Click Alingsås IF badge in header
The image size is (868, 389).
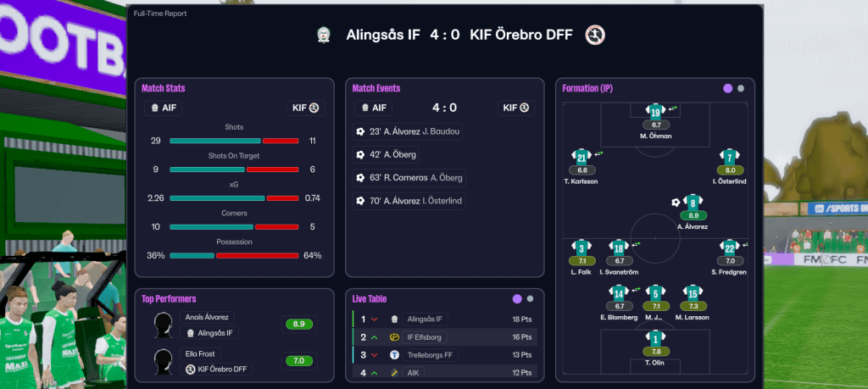[323, 36]
